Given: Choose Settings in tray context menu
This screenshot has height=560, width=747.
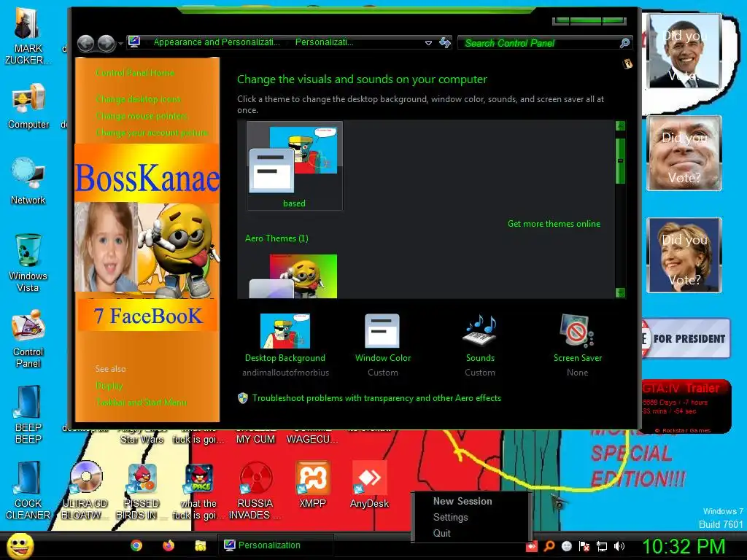Looking at the screenshot, I should [451, 517].
